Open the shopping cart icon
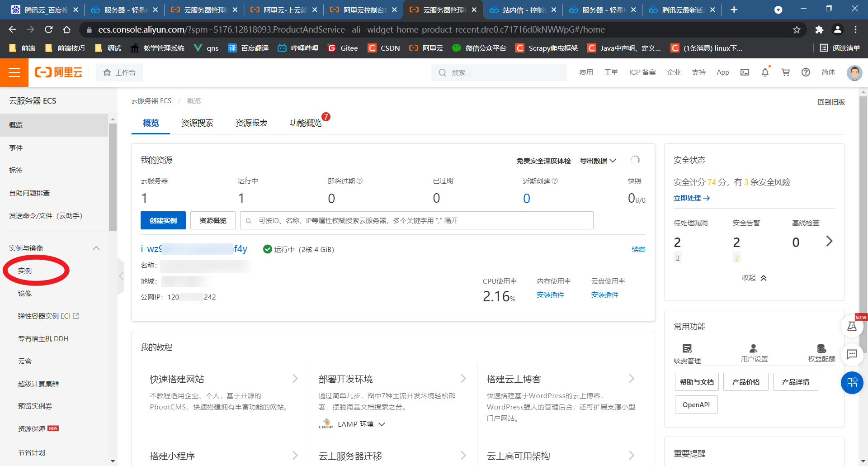Image resolution: width=868 pixels, height=466 pixels. tap(786, 72)
